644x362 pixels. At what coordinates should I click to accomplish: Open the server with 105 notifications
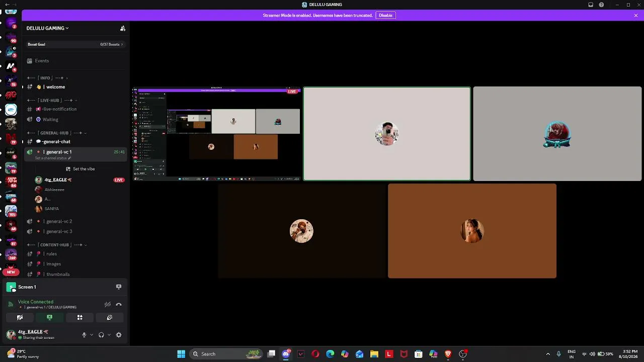click(11, 210)
